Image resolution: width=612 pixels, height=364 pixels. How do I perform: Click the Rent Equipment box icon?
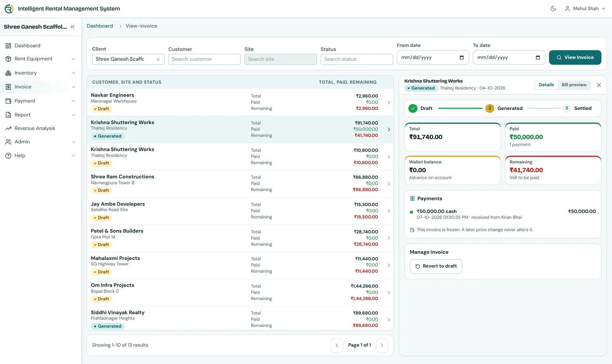tap(8, 59)
